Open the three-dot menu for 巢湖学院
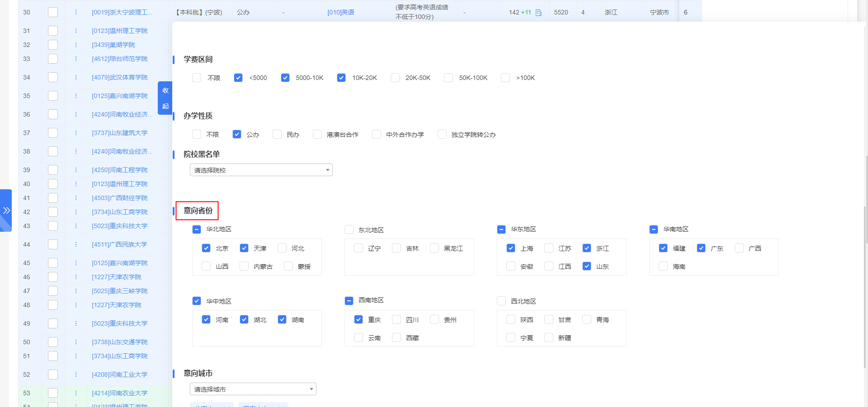Viewport: 868px width, 407px height. coord(75,45)
